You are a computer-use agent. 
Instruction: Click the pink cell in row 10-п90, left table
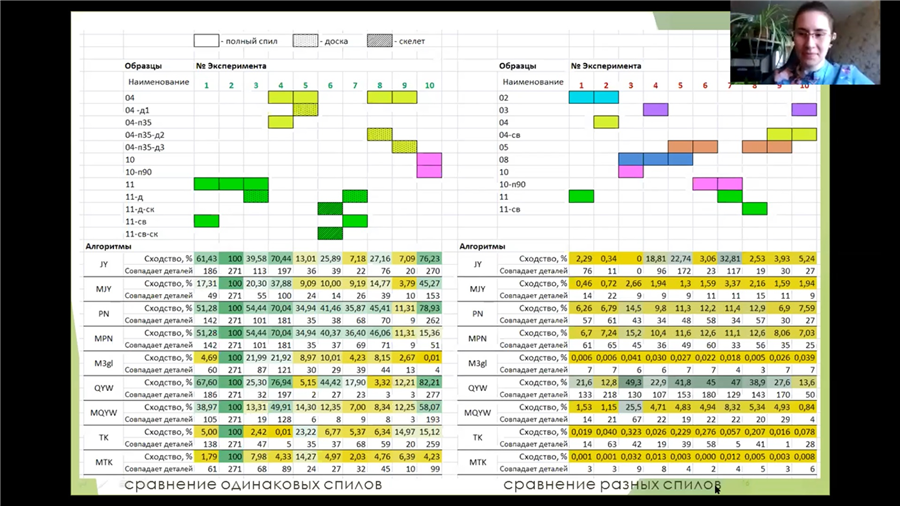[x=429, y=172]
